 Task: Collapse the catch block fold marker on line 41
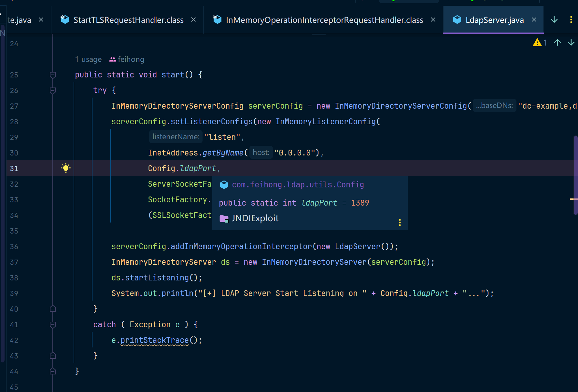(53, 325)
